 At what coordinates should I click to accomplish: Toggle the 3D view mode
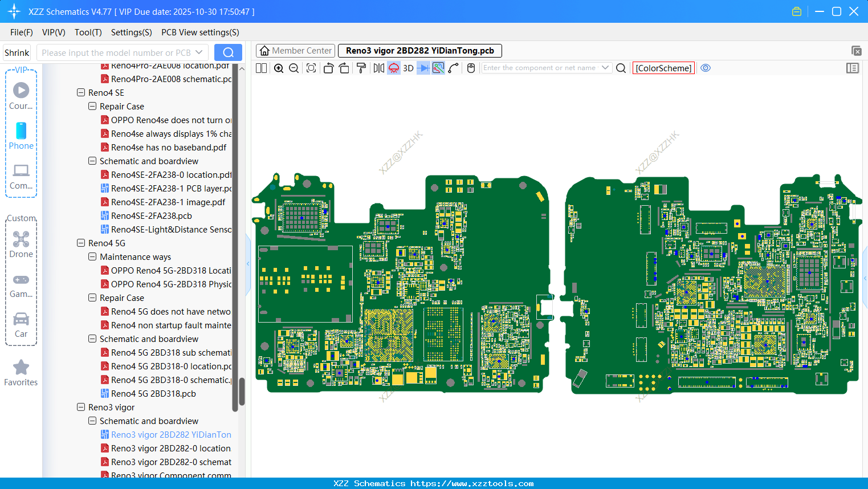(x=408, y=68)
